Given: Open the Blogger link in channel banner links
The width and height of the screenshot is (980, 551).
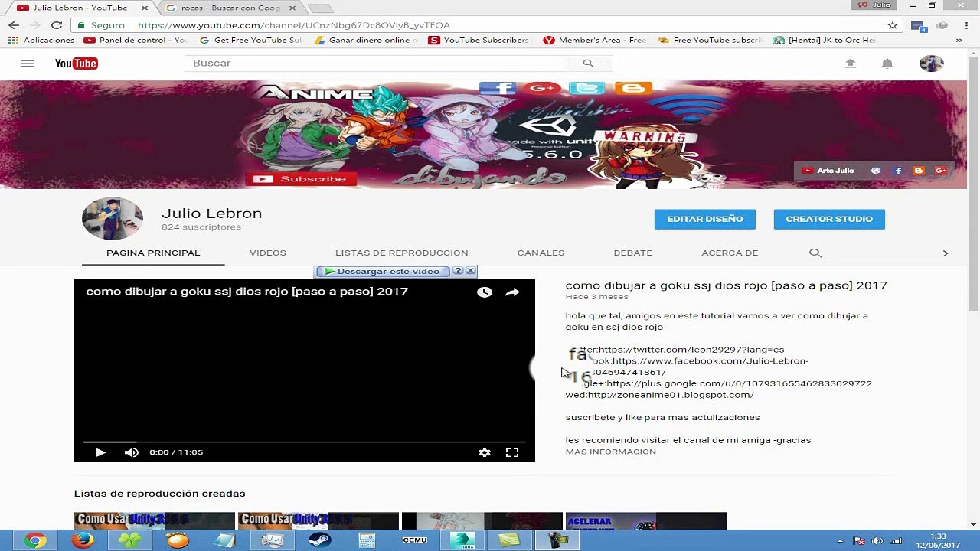Looking at the screenshot, I should [x=919, y=171].
